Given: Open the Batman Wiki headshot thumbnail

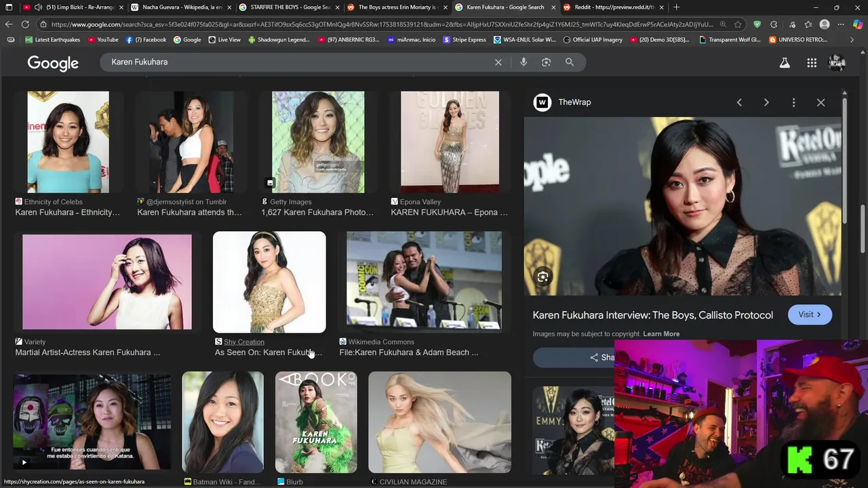Looking at the screenshot, I should coord(222,422).
